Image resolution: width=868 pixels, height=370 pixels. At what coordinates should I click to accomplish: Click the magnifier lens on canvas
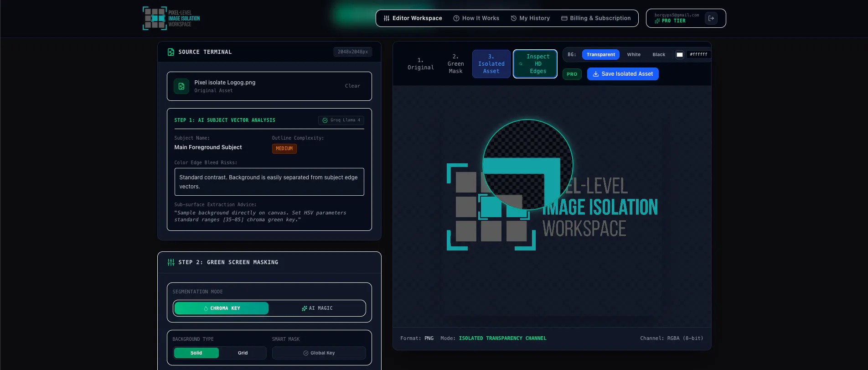click(528, 165)
